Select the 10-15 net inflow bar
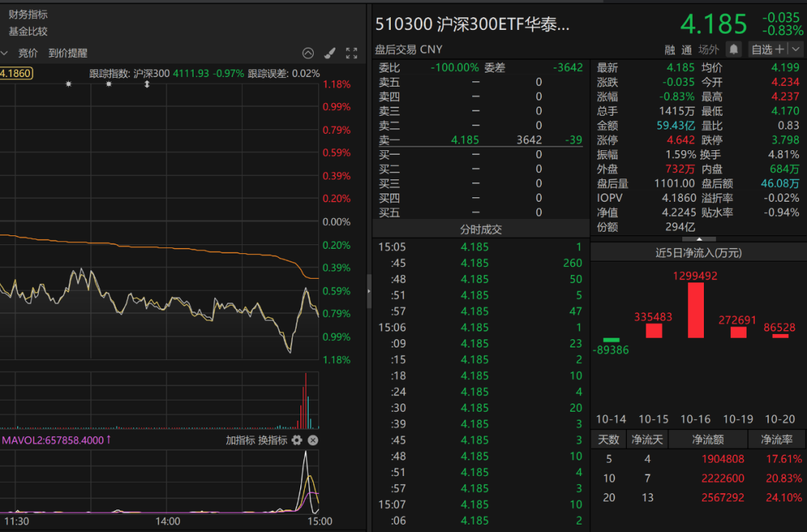807x532 pixels. (x=654, y=330)
